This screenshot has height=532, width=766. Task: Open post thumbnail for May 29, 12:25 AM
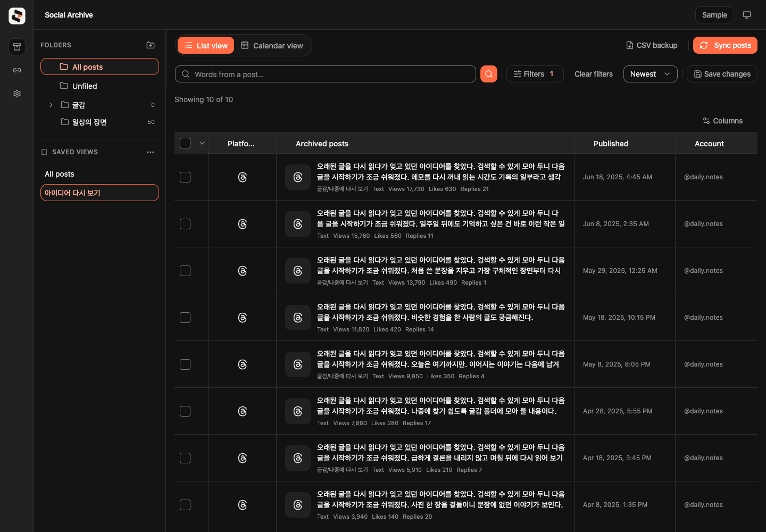298,271
